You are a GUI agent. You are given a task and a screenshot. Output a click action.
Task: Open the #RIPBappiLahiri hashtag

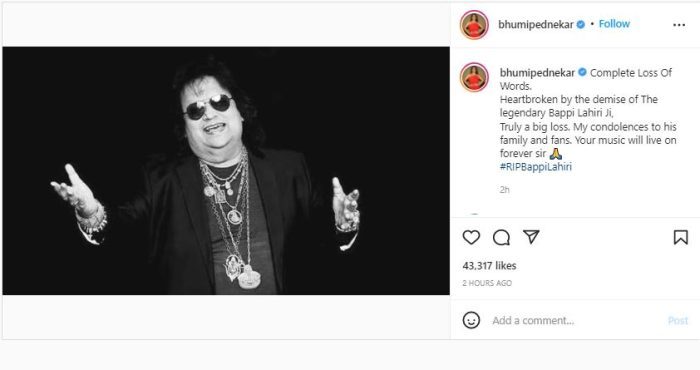(x=536, y=167)
